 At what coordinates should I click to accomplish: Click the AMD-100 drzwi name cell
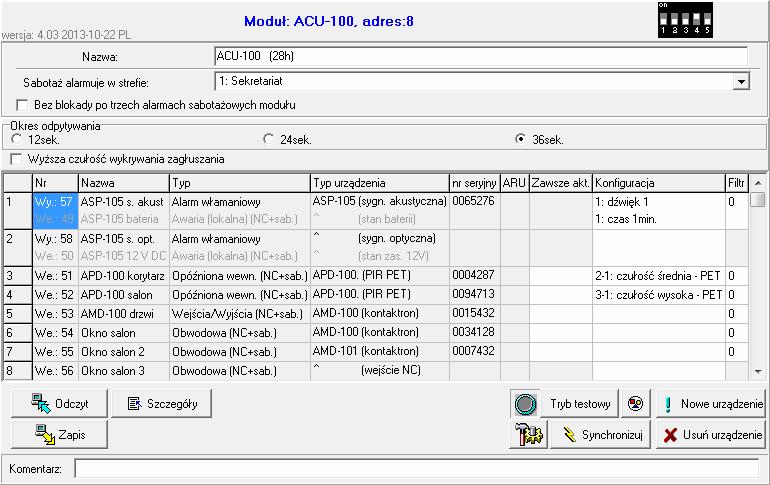123,314
